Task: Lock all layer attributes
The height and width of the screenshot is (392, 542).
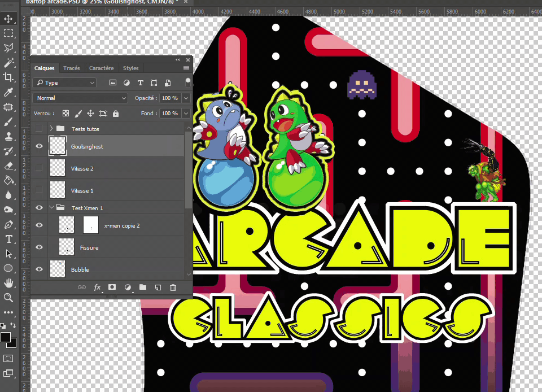Action: point(116,114)
